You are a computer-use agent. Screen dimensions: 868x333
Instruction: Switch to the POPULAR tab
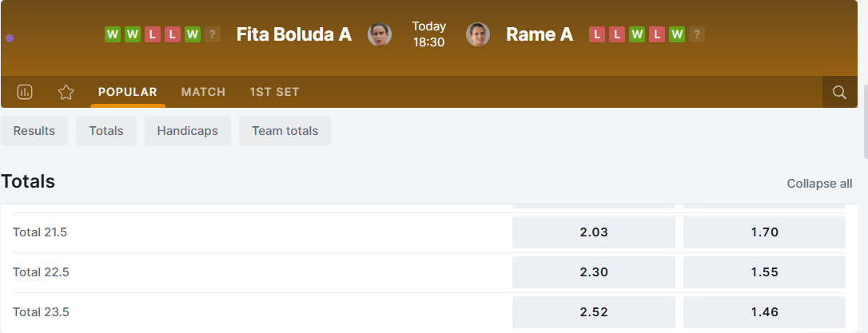pyautogui.click(x=128, y=92)
